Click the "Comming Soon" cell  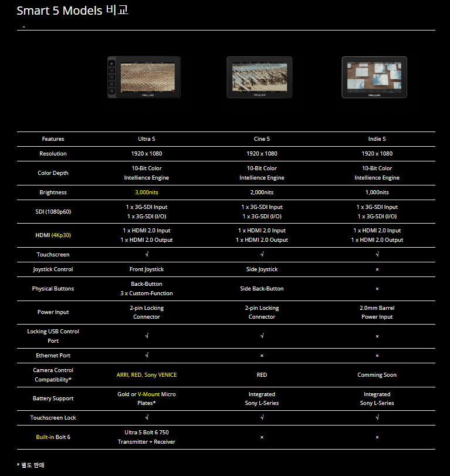pos(377,375)
